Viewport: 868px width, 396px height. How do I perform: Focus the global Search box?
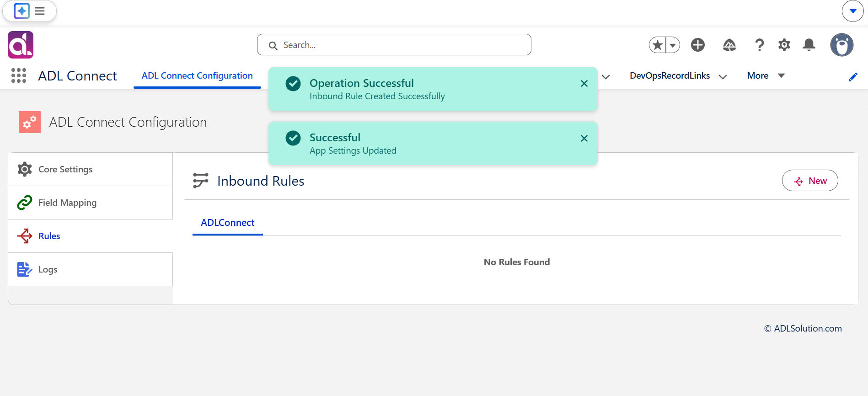coord(394,45)
